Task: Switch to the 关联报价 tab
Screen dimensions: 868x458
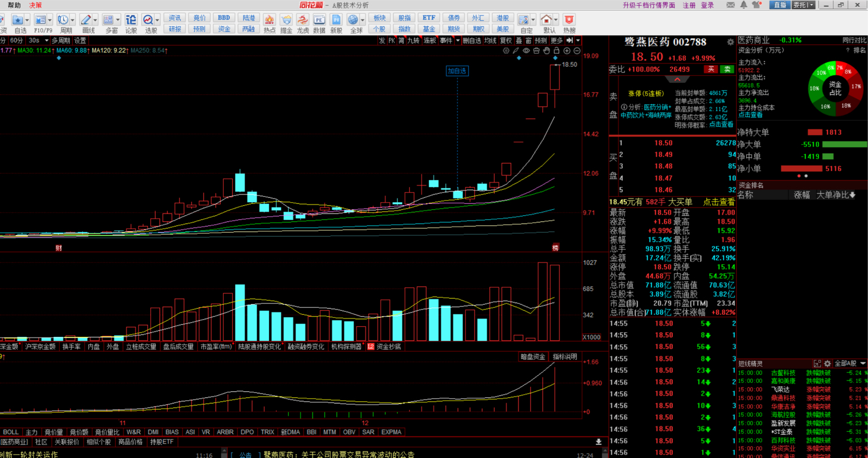Action: pyautogui.click(x=66, y=442)
